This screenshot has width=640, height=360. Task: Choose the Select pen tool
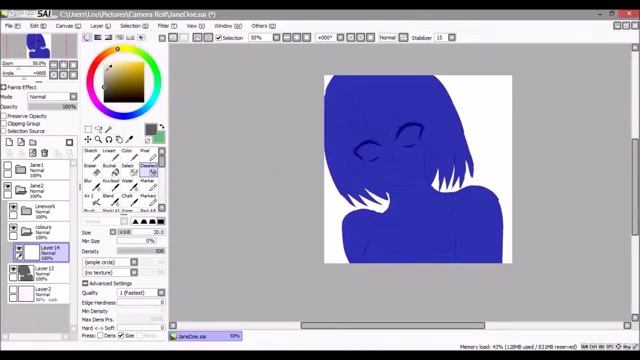(x=129, y=170)
